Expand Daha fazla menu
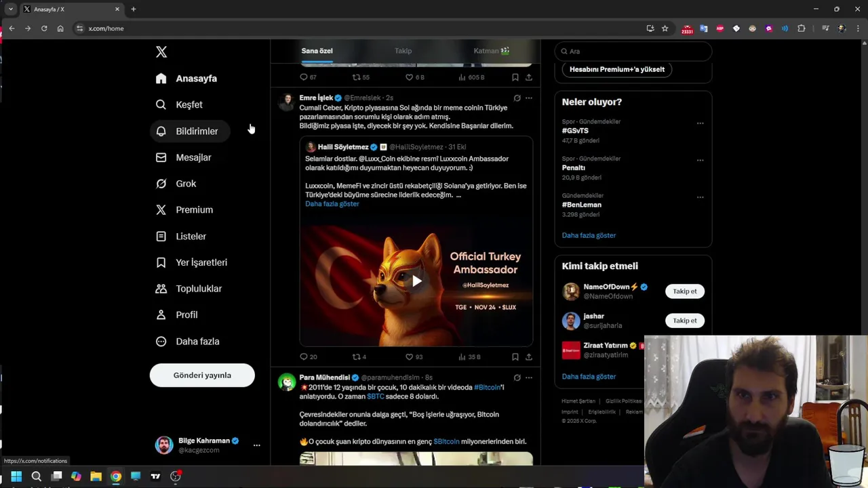The height and width of the screenshot is (488, 868). click(x=188, y=341)
